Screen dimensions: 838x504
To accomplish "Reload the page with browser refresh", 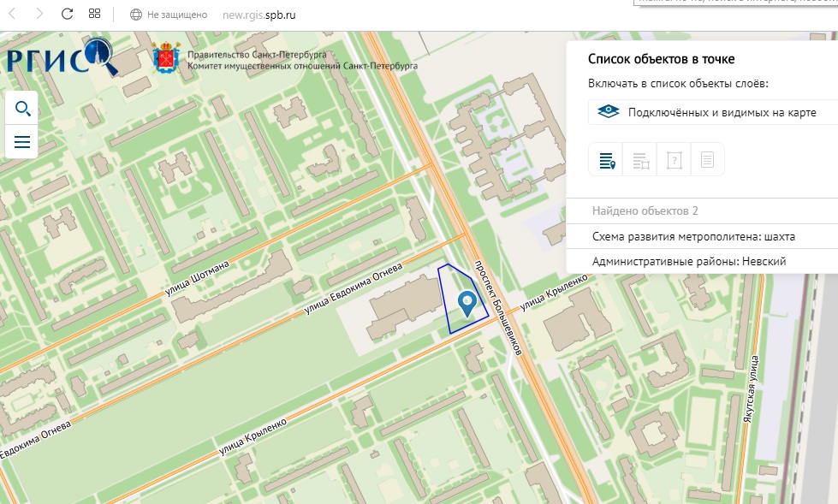I will (x=67, y=15).
